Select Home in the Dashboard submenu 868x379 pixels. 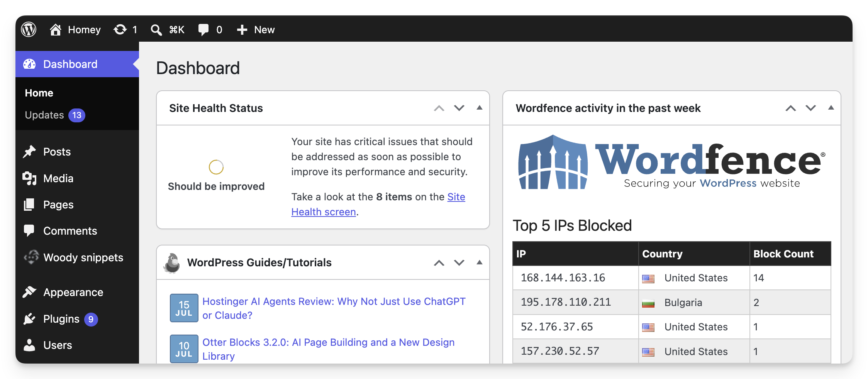(x=39, y=93)
